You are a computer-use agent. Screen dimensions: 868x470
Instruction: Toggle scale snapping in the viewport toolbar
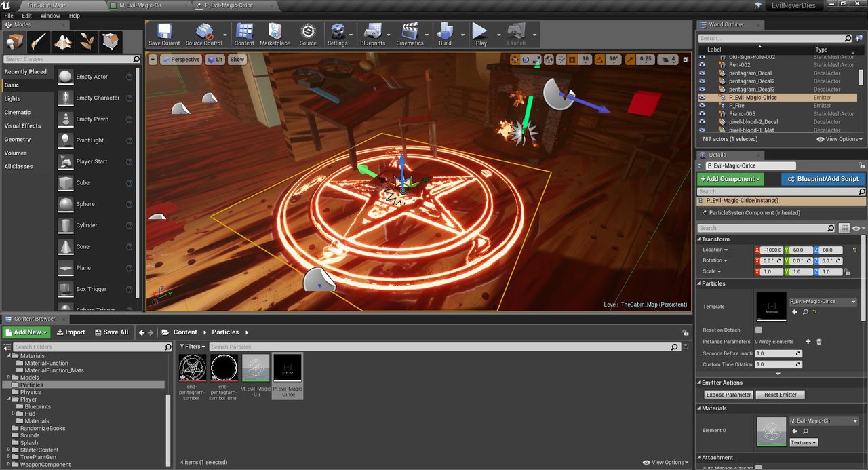pyautogui.click(x=631, y=60)
